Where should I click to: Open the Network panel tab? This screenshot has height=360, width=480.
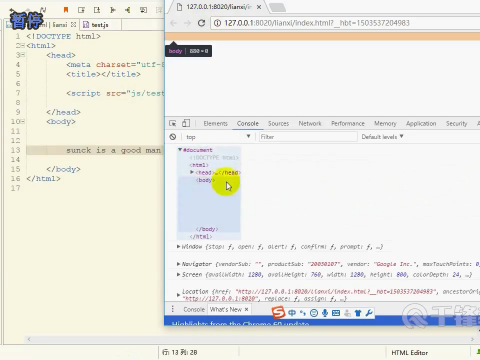click(310, 123)
